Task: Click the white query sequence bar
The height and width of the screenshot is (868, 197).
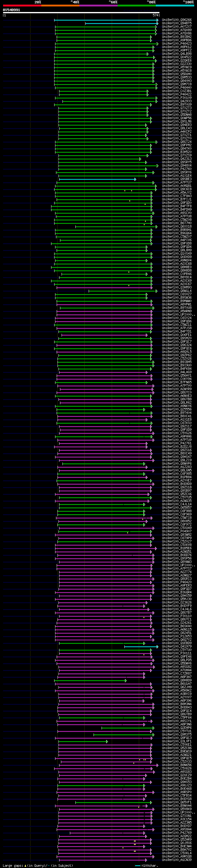Action: point(81,13)
